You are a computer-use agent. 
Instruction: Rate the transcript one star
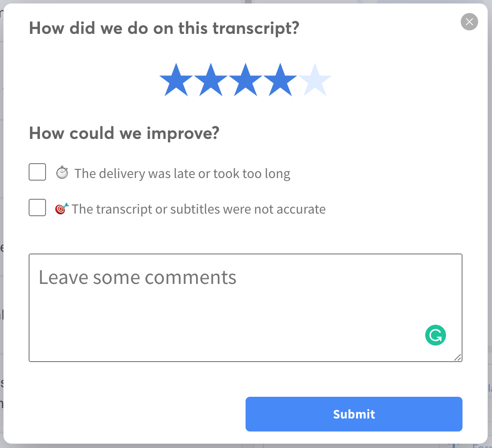[176, 80]
